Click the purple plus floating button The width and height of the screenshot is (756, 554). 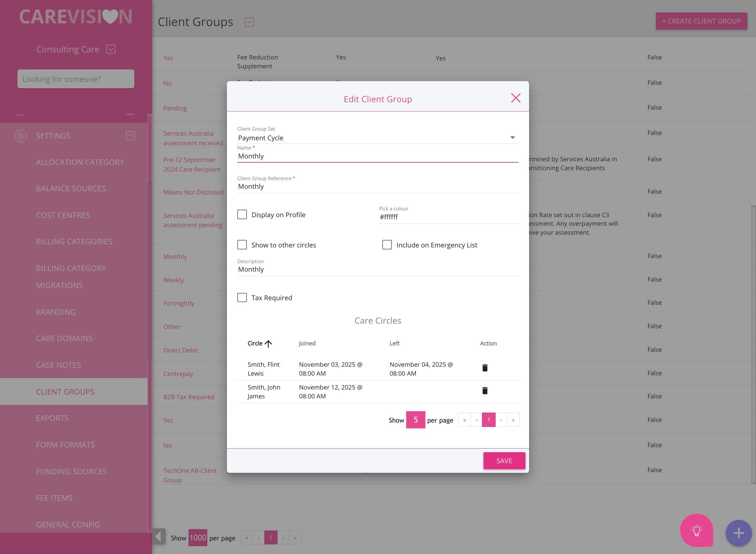tap(739, 533)
